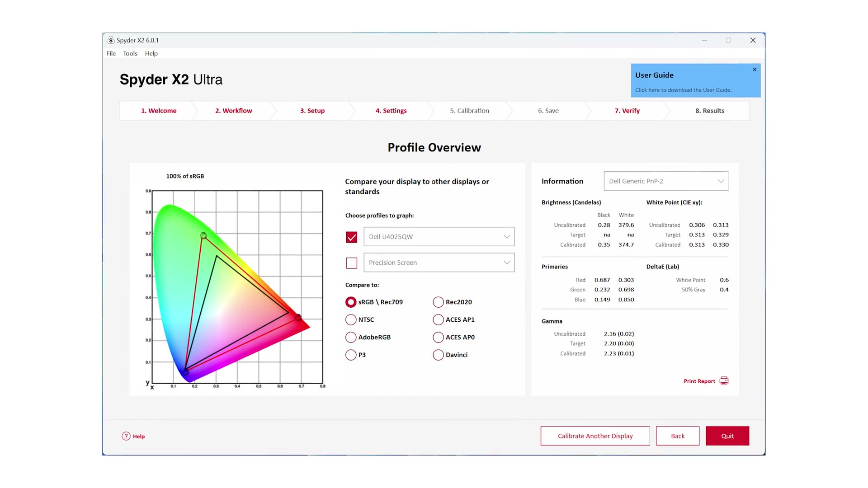Click the Spyder X2 title bar app icon
Viewport: 868px width, 488px height.
coord(111,40)
